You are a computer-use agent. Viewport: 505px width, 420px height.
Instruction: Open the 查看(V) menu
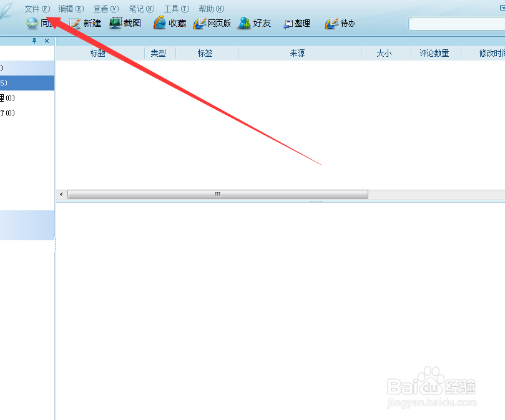106,9
